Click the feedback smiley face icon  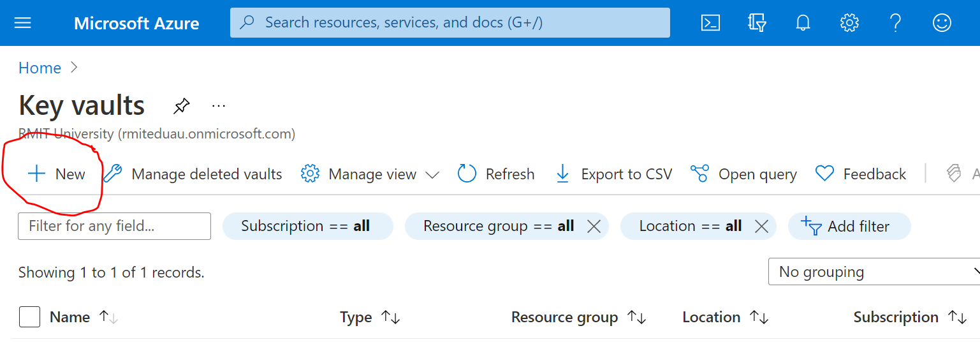(942, 23)
